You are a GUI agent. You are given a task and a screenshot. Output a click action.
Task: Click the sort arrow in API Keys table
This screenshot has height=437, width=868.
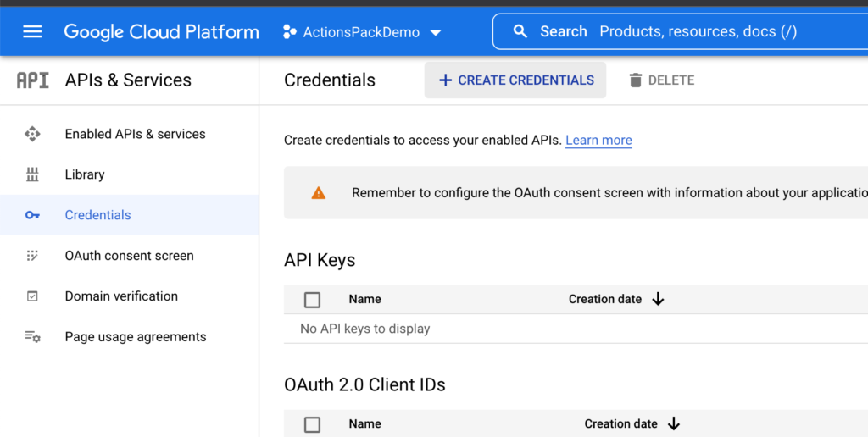[x=658, y=299]
